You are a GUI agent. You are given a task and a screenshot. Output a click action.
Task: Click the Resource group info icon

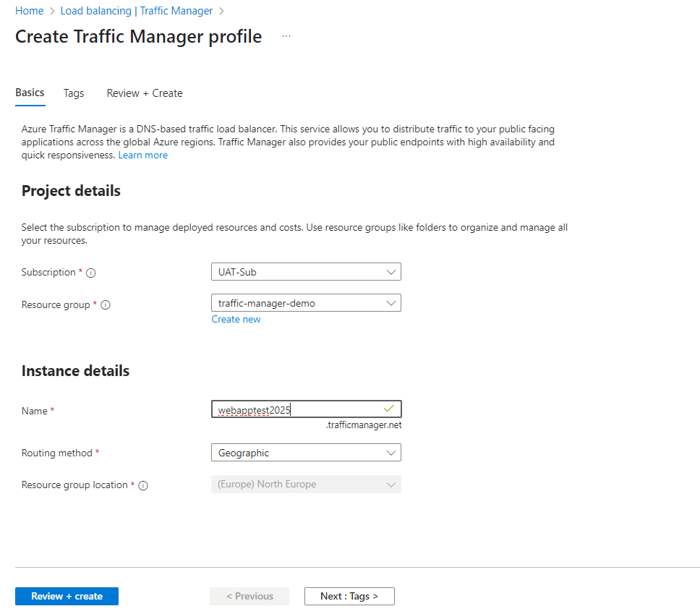106,305
